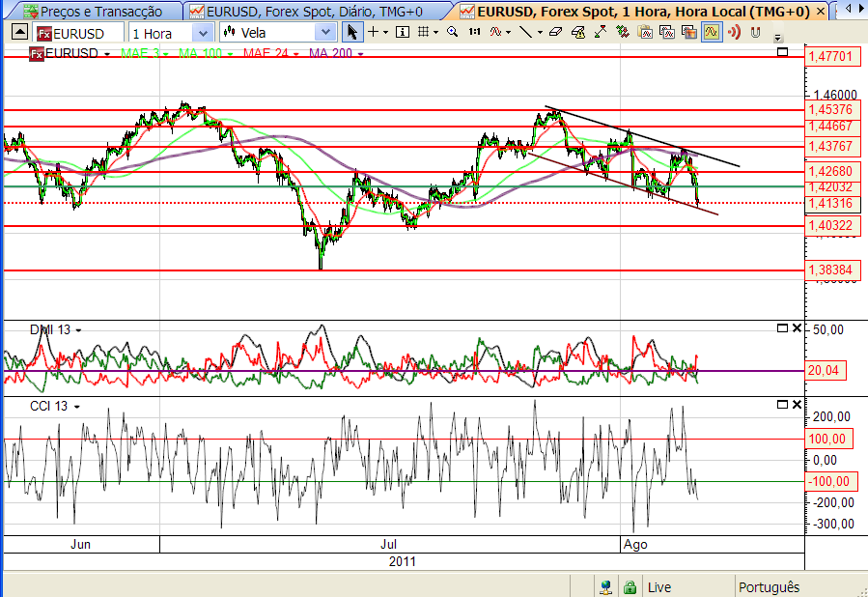Image resolution: width=868 pixels, height=597 pixels.
Task: Click the 1,44667 price level label
Action: coord(832,127)
